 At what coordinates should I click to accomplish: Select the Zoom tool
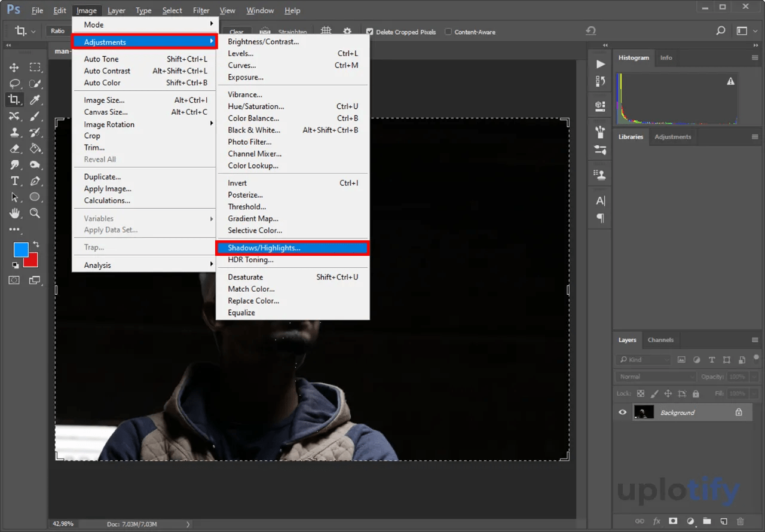(35, 213)
